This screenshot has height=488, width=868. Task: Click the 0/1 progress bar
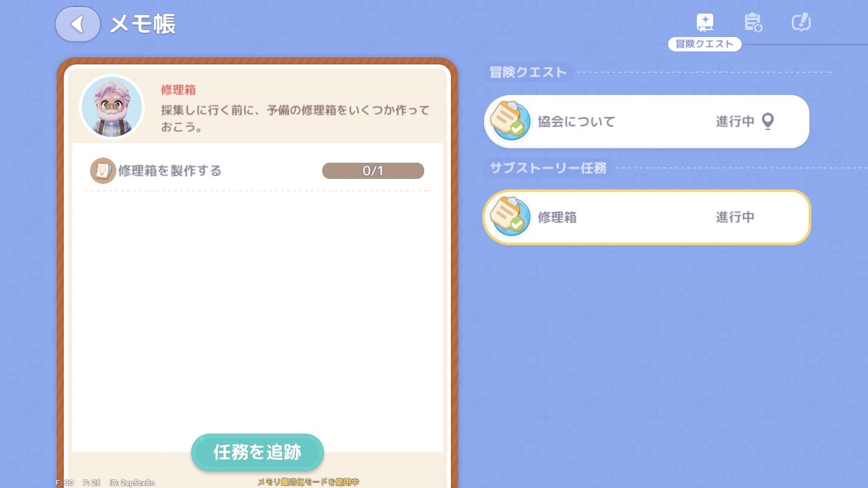tap(373, 171)
